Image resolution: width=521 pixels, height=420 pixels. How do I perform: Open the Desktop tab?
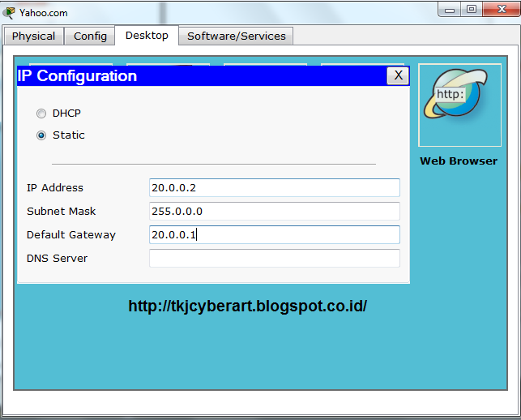[x=147, y=35]
